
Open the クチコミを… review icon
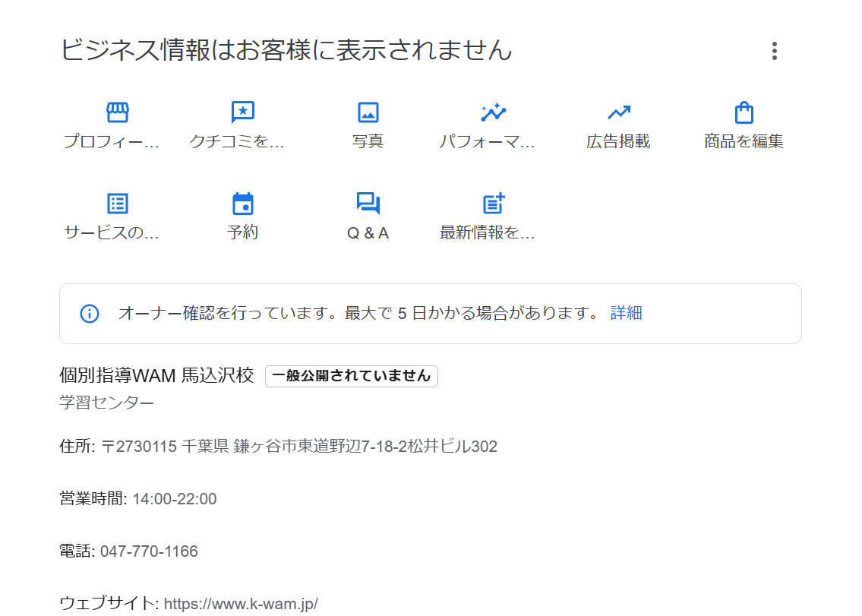(243, 112)
